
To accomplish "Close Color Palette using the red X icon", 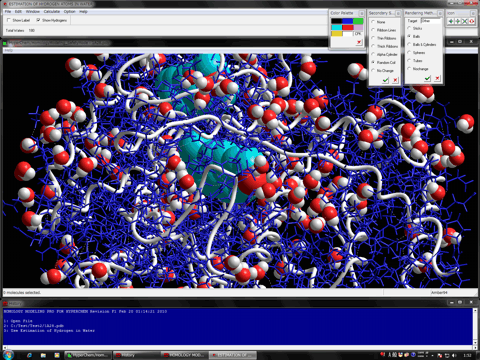I will 359,42.
